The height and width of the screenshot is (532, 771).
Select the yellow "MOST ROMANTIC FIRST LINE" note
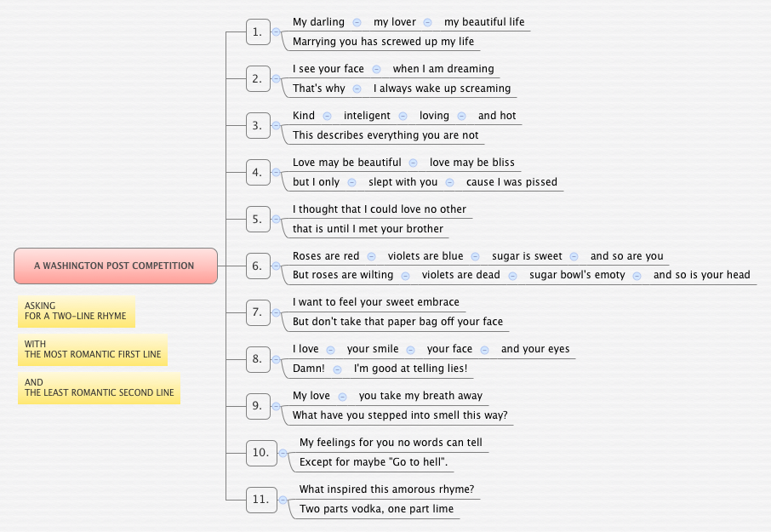pyautogui.click(x=92, y=350)
